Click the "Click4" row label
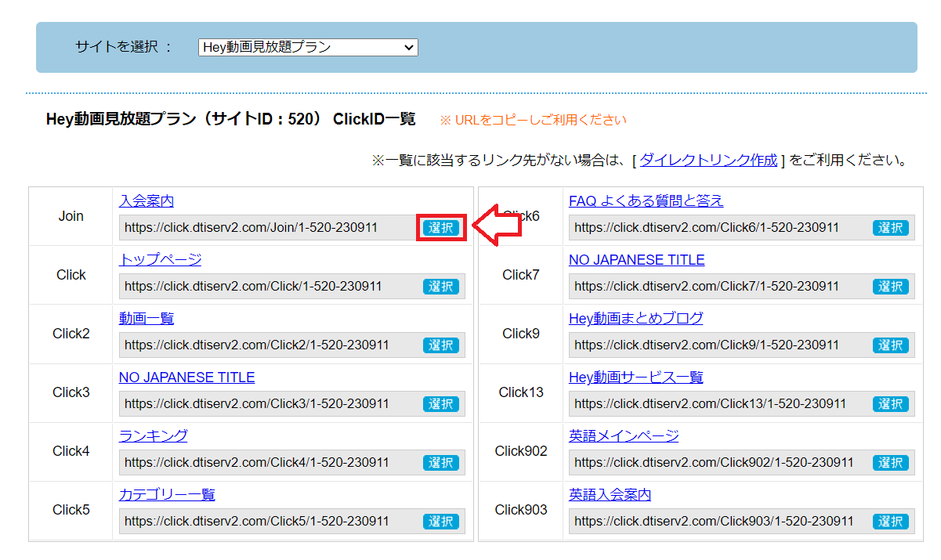Viewport: 941px width, 560px height. [71, 451]
